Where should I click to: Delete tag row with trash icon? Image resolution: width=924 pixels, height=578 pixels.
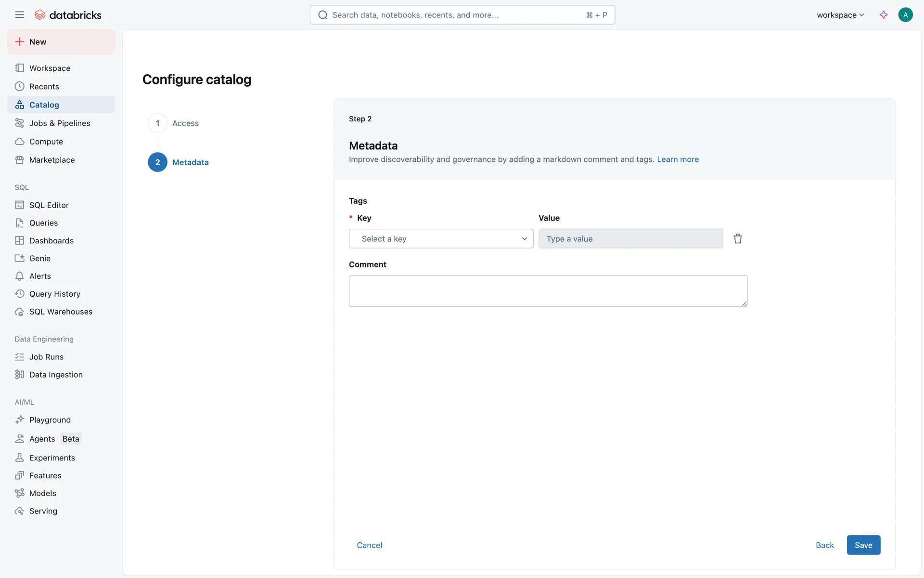tap(738, 239)
